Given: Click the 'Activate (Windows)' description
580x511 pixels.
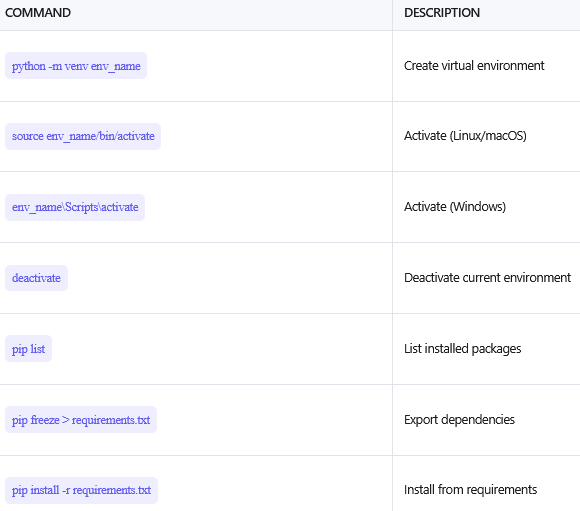Looking at the screenshot, I should pyautogui.click(x=455, y=206).
